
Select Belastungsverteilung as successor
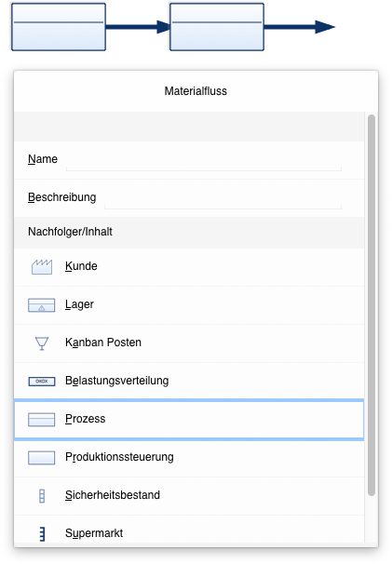pyautogui.click(x=189, y=382)
